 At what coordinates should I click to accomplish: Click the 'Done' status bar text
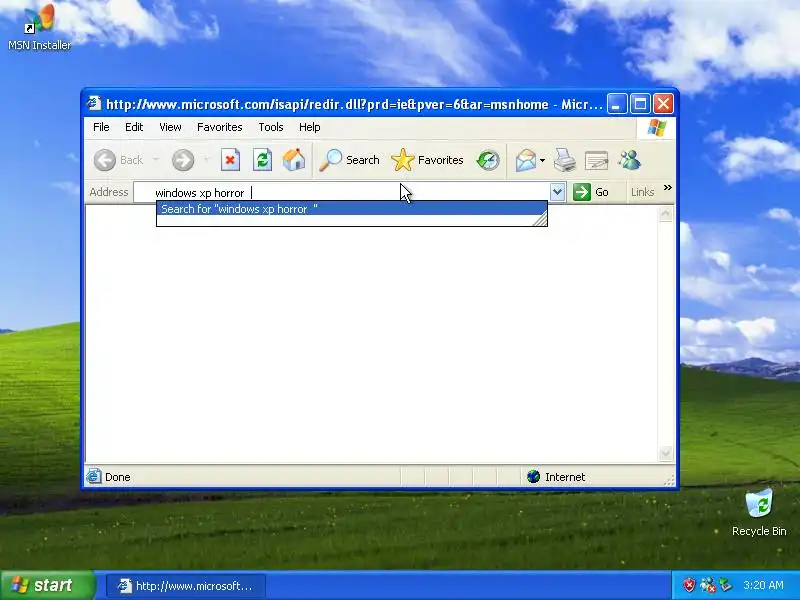coord(117,477)
